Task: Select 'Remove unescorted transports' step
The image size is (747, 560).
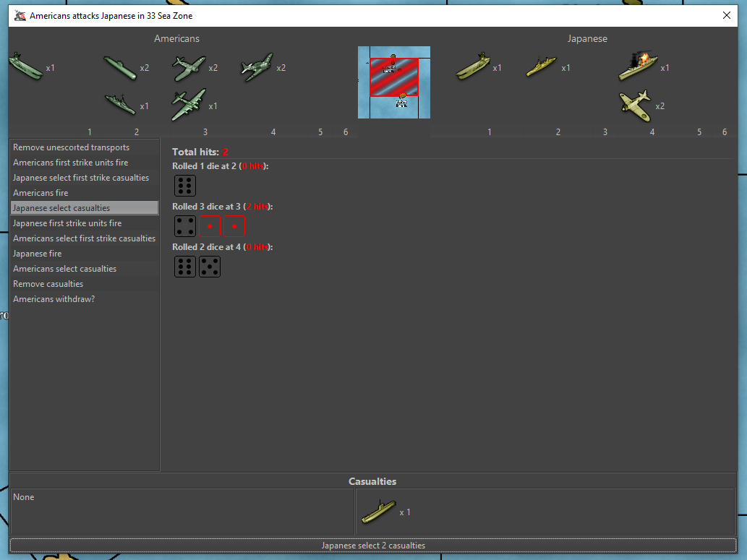Action: [x=71, y=147]
